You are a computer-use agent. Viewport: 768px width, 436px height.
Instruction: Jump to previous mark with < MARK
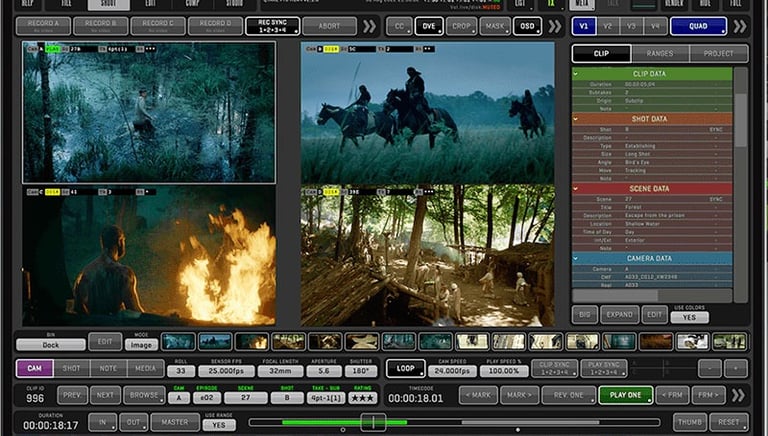pos(478,395)
